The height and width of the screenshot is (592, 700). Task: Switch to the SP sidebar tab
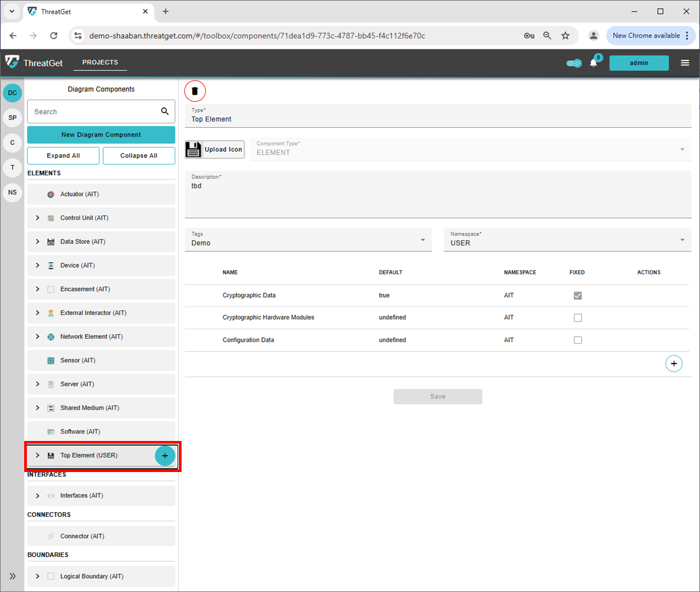13,118
